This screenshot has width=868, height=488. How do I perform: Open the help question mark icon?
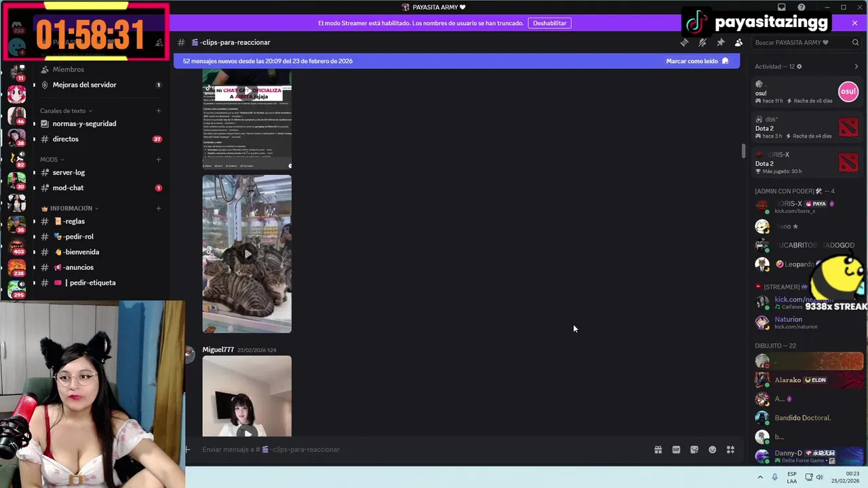802,7
